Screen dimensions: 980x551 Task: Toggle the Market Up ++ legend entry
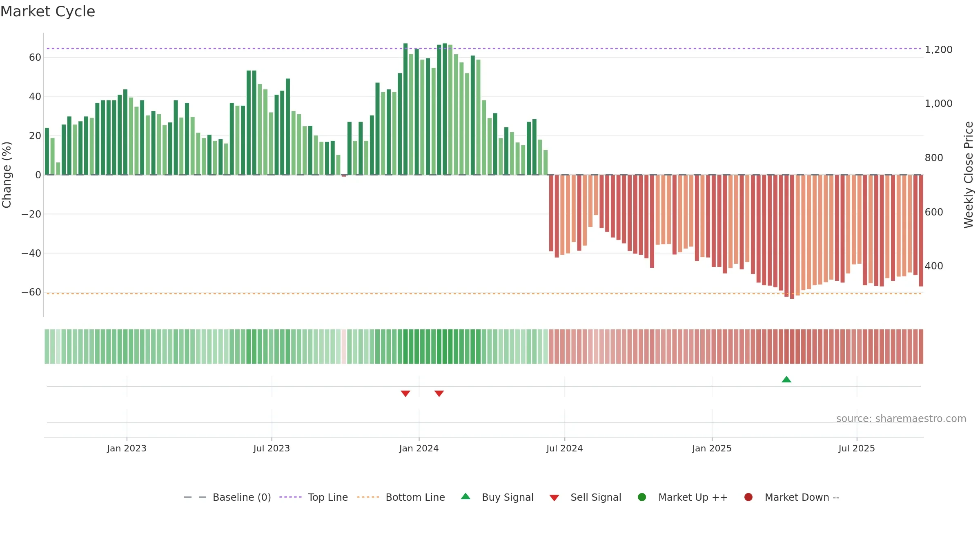click(x=682, y=497)
